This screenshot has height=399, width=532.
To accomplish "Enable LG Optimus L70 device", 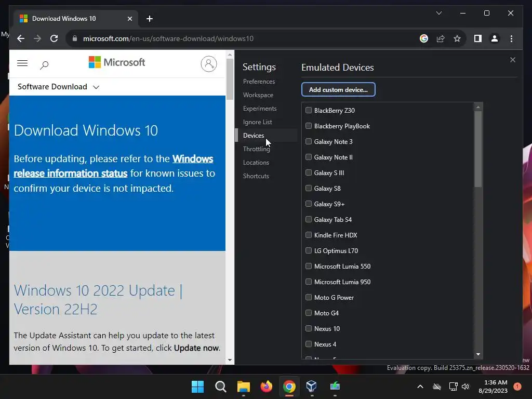I will pos(309,251).
